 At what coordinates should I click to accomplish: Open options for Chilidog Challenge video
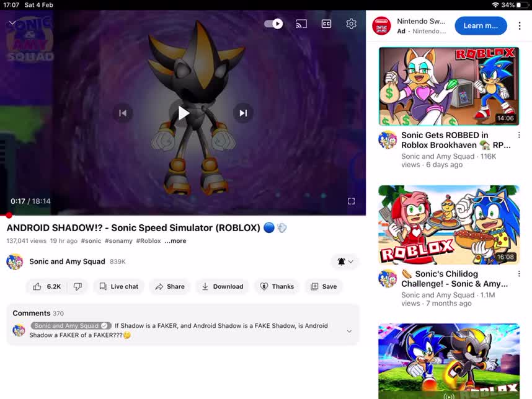pos(519,274)
